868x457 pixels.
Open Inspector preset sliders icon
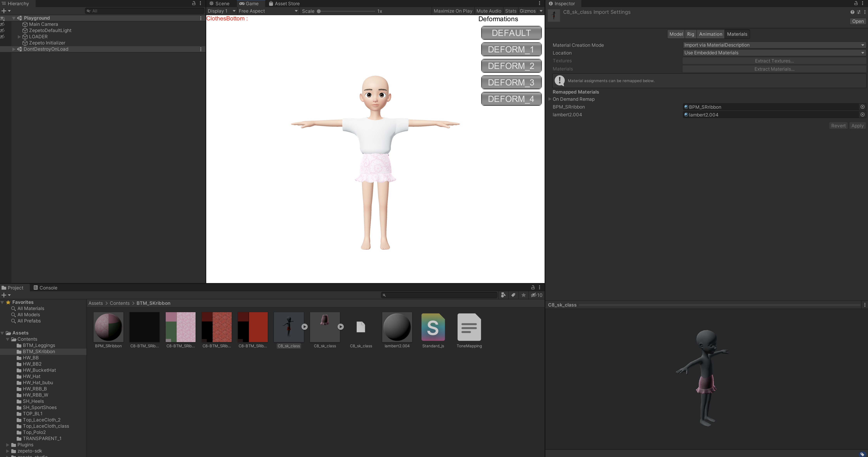point(858,12)
